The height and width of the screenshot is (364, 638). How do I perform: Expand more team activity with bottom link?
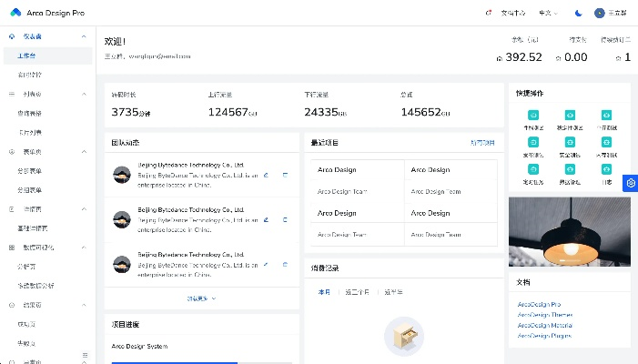click(201, 298)
